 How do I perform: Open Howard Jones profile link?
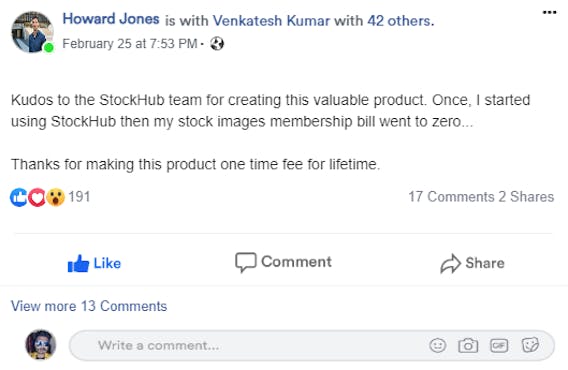tap(111, 19)
